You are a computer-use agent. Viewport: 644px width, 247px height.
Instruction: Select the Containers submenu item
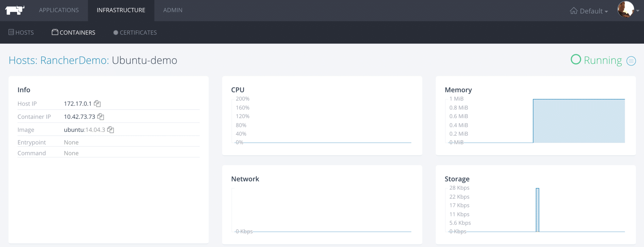coord(74,32)
